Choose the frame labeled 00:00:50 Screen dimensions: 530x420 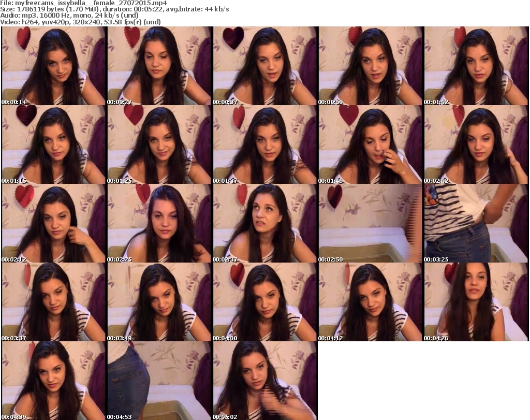371,66
